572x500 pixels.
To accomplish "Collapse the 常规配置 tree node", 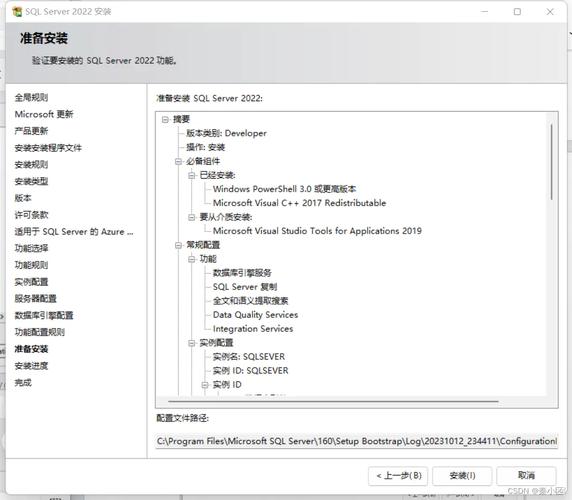I will point(178,245).
